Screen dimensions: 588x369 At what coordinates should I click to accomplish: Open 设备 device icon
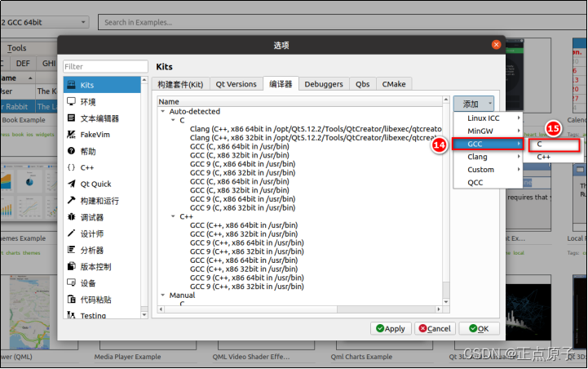(71, 282)
